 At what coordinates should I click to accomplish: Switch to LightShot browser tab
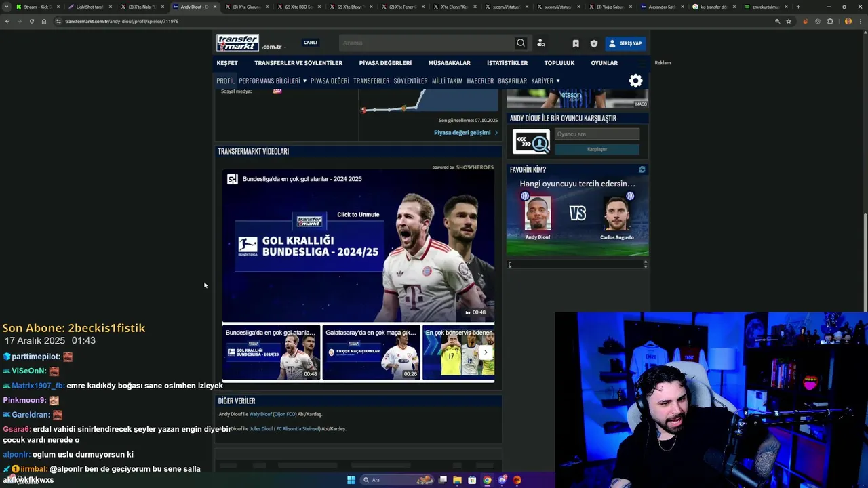pos(89,7)
